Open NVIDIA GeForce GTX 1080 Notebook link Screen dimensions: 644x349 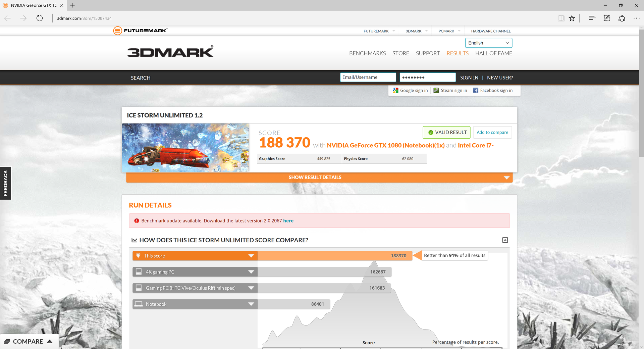point(386,145)
